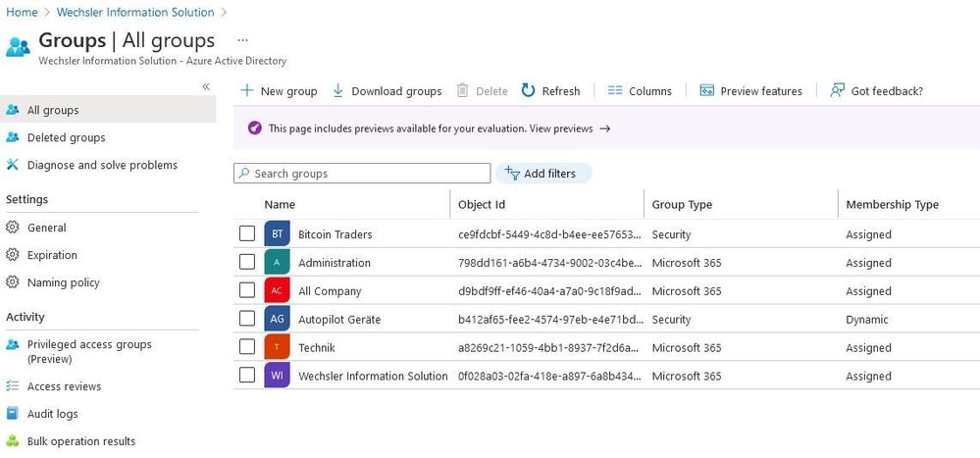Click the Bulk operation results icon

(13, 441)
